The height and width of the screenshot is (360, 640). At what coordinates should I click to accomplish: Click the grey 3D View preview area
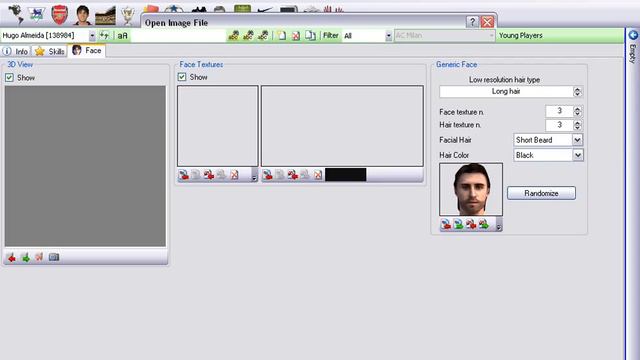[x=85, y=166]
